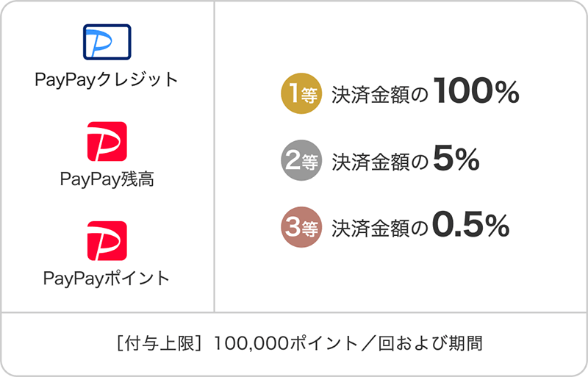
Task: Click the 回および期間 footer text
Action: point(430,344)
